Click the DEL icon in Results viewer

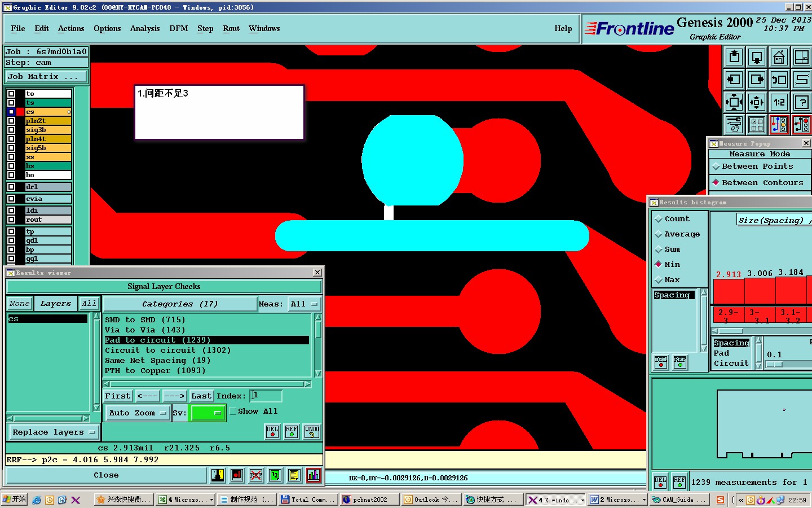272,432
